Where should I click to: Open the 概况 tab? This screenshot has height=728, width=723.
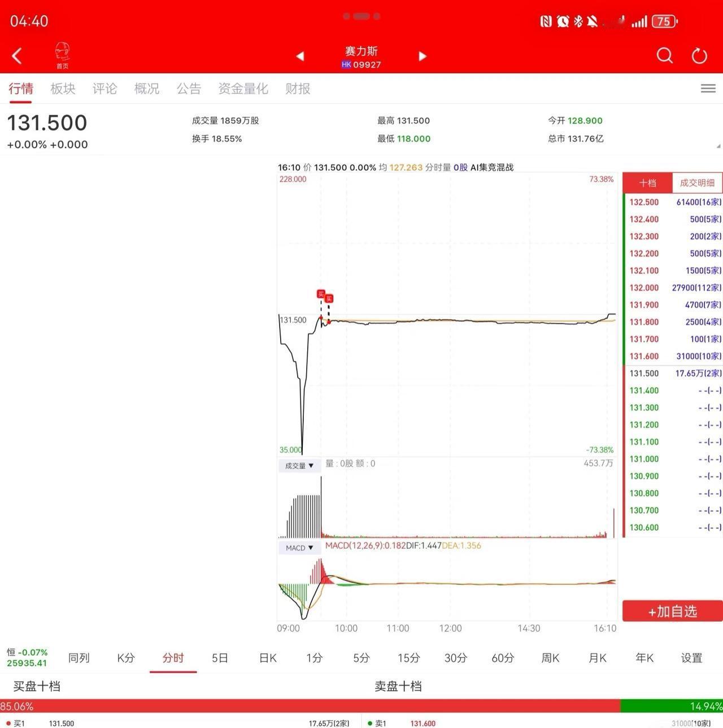(x=146, y=88)
